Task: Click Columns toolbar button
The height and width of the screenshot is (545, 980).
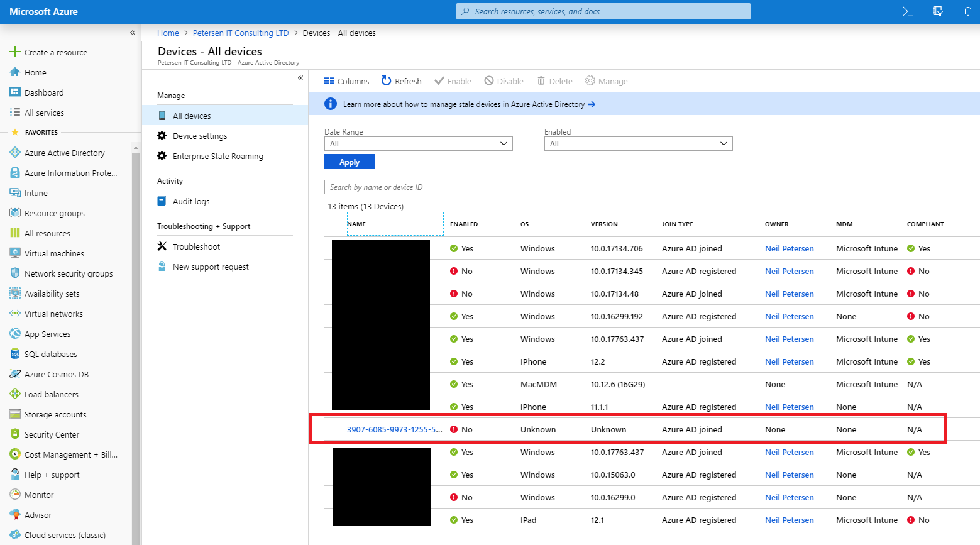Action: click(346, 81)
